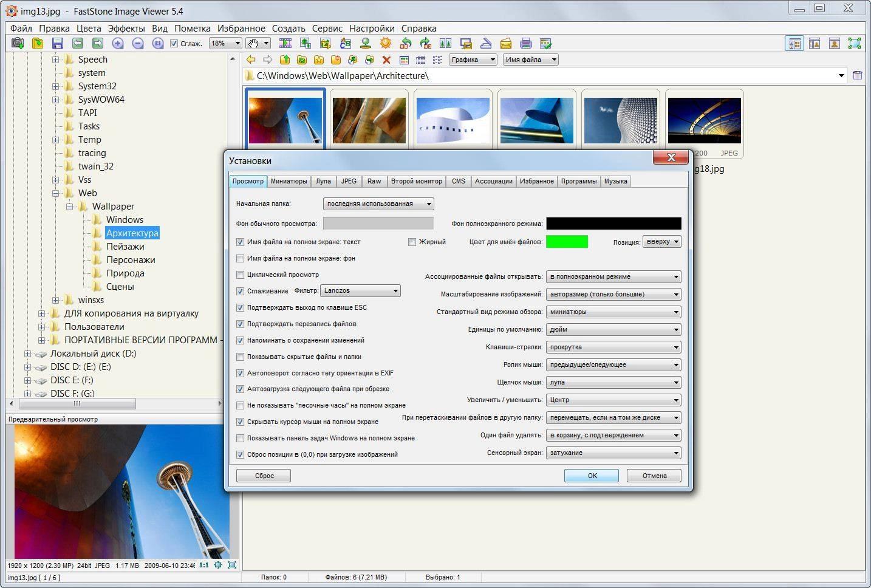This screenshot has height=588, width=871.
Task: Click the acquire image camera icon
Action: click(x=18, y=43)
